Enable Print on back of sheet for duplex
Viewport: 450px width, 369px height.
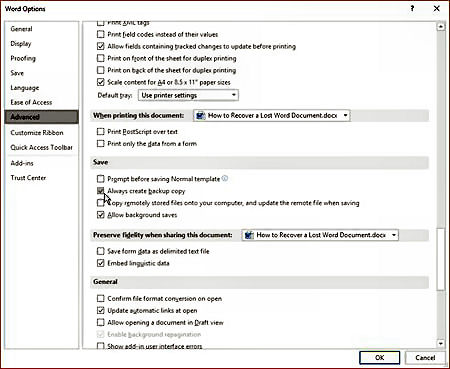click(x=100, y=70)
